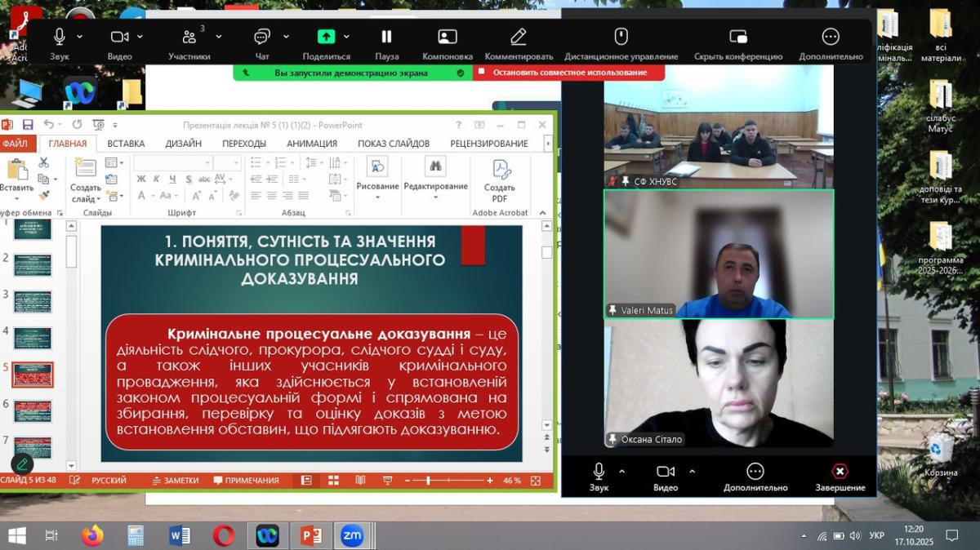
Task: Open the font size combo box
Action: coord(227,163)
